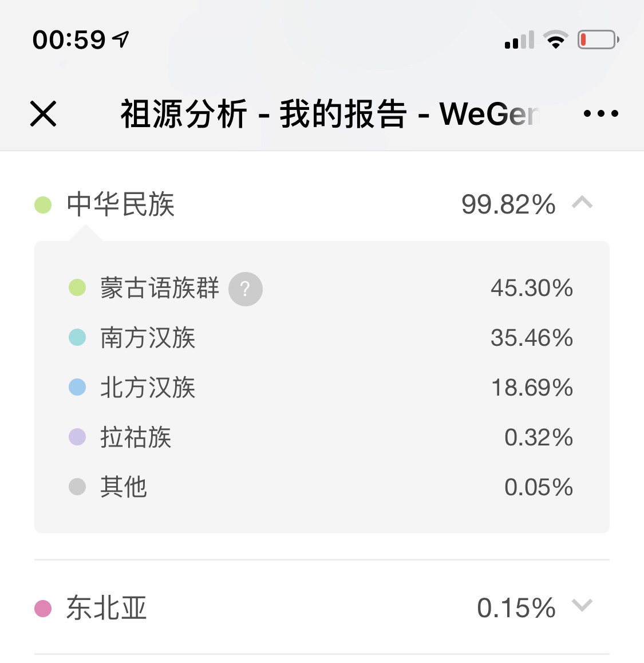Tap the battery indicator icon

(598, 40)
